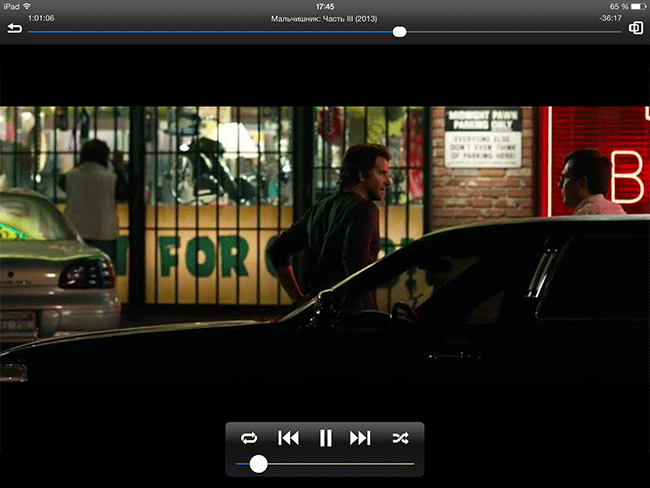The width and height of the screenshot is (650, 488).
Task: Tap the battery indicator
Action: (x=638, y=6)
